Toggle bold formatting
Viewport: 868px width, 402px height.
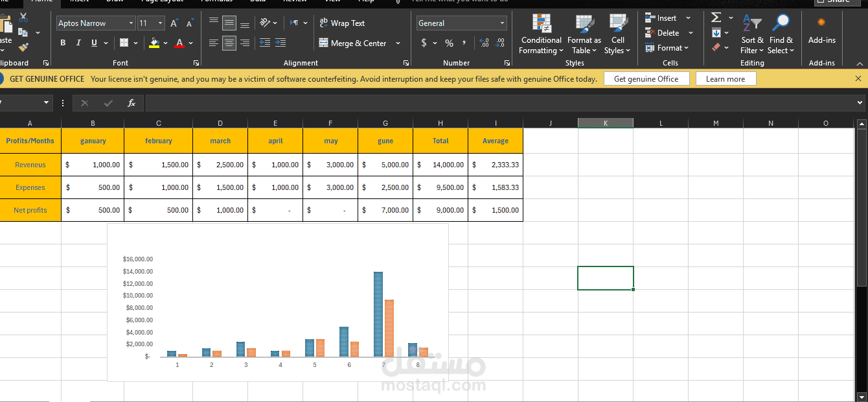tap(63, 43)
